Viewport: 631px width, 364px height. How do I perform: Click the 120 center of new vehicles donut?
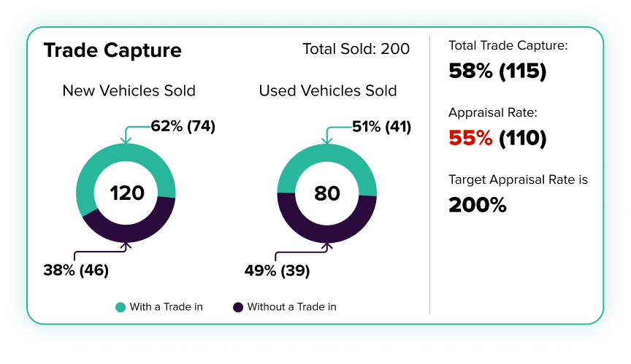pos(127,193)
